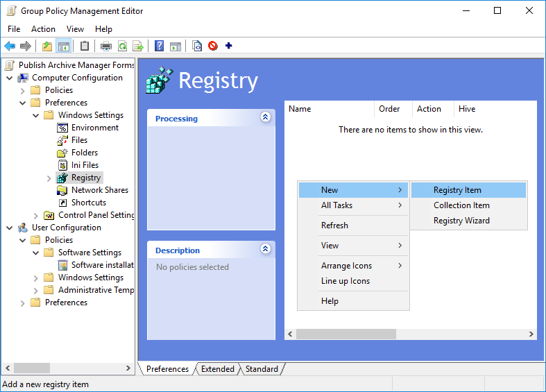The height and width of the screenshot is (392, 546).
Task: Switch to the Extended tab
Action: click(218, 369)
